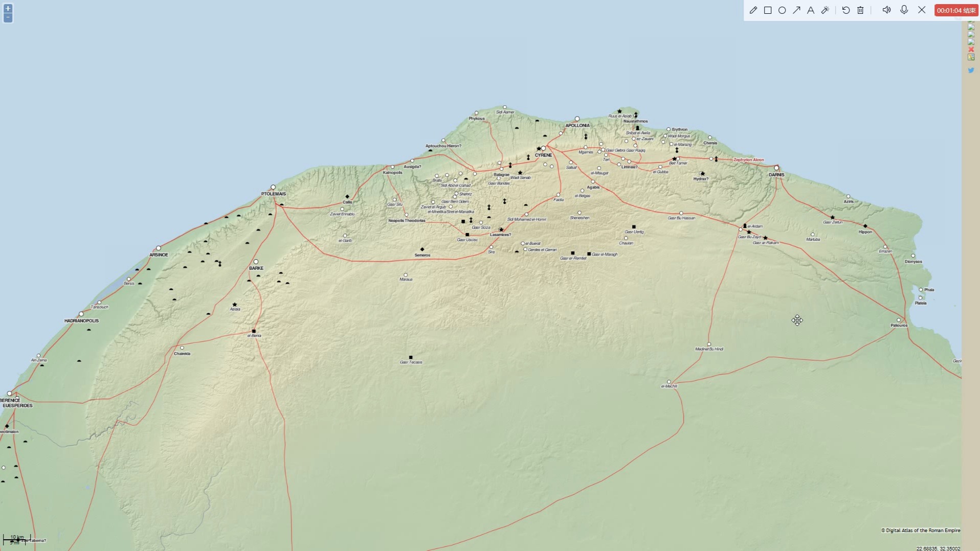Select the Aptouchou Hieron? label
This screenshot has height=551, width=980.
(443, 146)
